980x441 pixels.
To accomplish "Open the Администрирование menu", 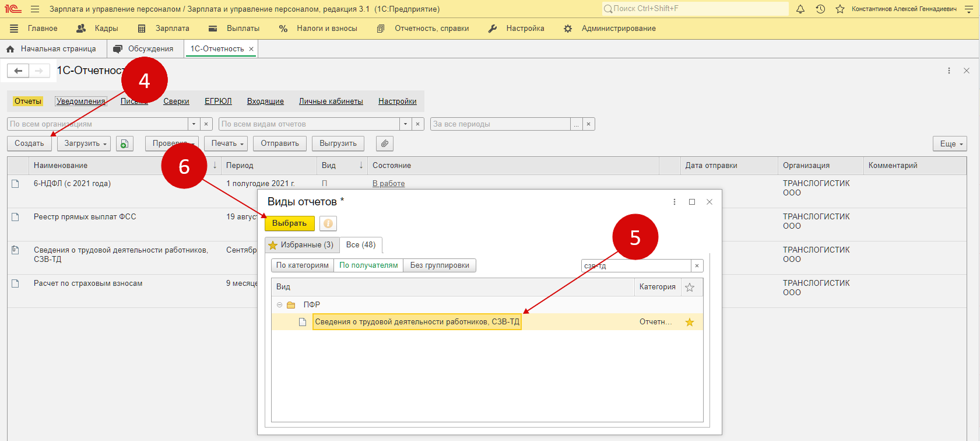I will 619,29.
